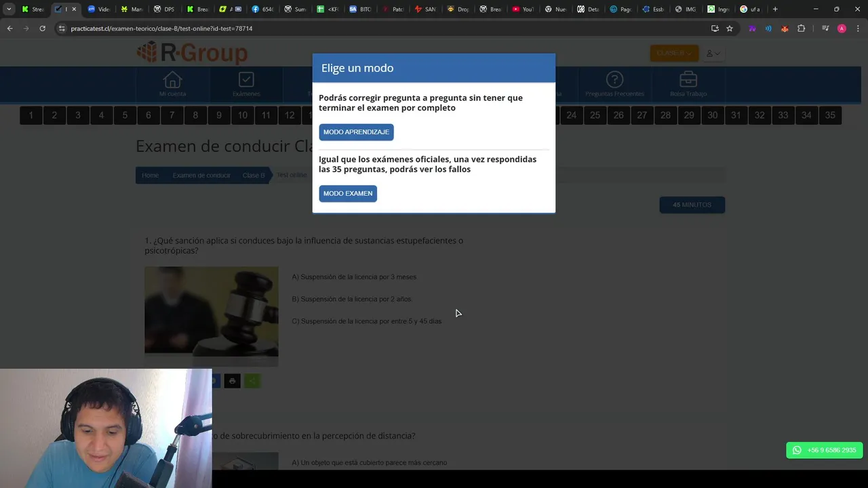Go forward in browser history
This screenshot has height=488, width=868.
tap(26, 28)
